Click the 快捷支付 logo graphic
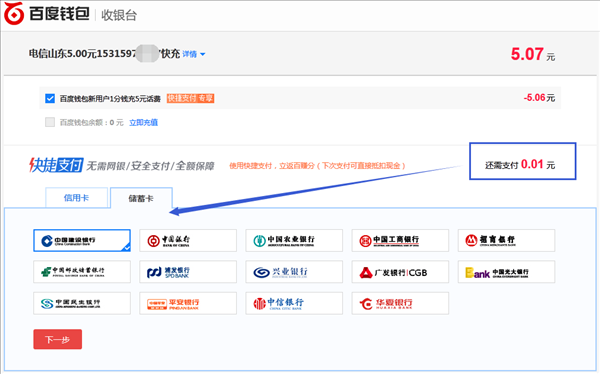600x374 pixels. [56, 165]
